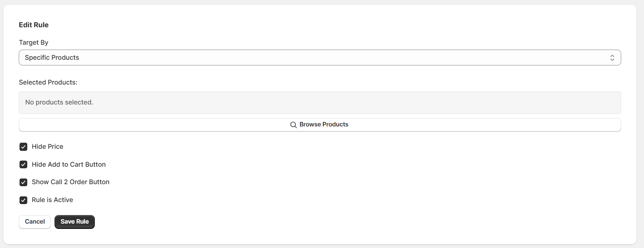644x248 pixels.
Task: Select the Specific Products value text
Action: coord(52,58)
